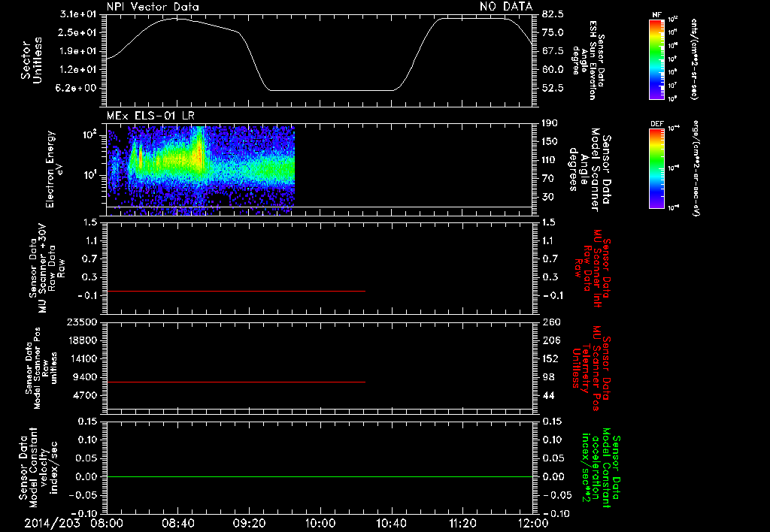The image size is (770, 532).
Task: Click the NF color scale bar
Action: tap(656, 59)
